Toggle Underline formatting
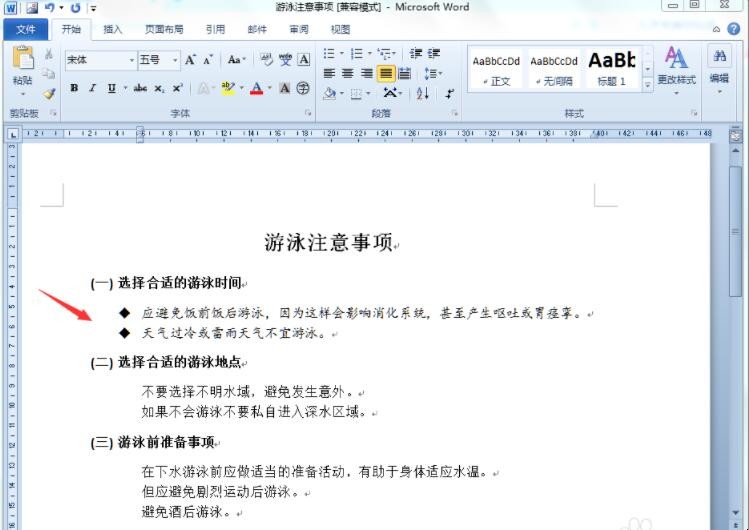The width and height of the screenshot is (749, 530). click(x=111, y=88)
